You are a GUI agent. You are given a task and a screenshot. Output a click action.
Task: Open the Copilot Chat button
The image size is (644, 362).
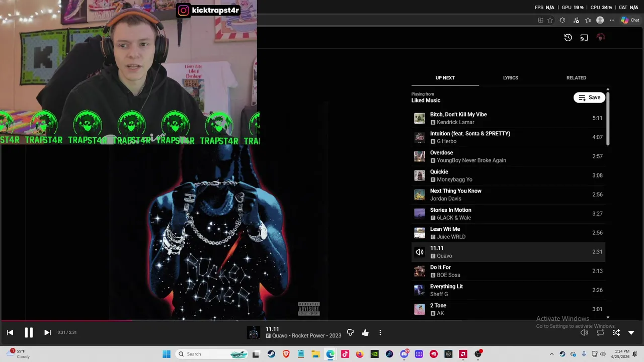point(630,20)
